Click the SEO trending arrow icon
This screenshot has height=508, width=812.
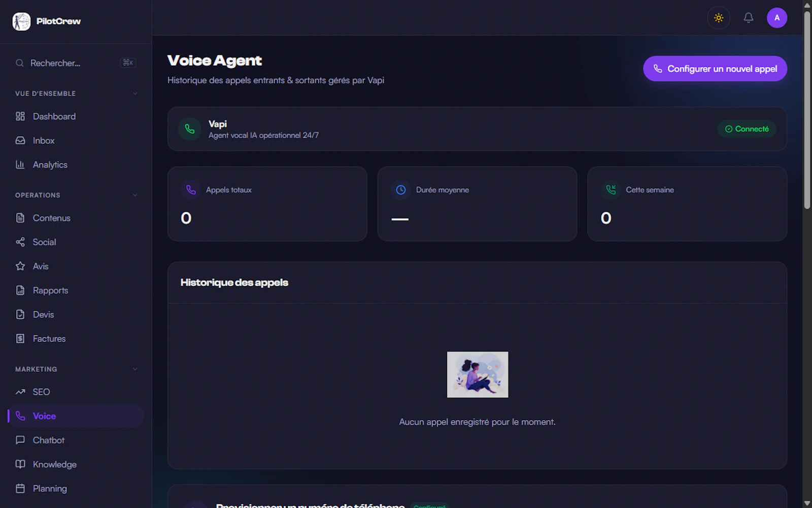click(20, 392)
